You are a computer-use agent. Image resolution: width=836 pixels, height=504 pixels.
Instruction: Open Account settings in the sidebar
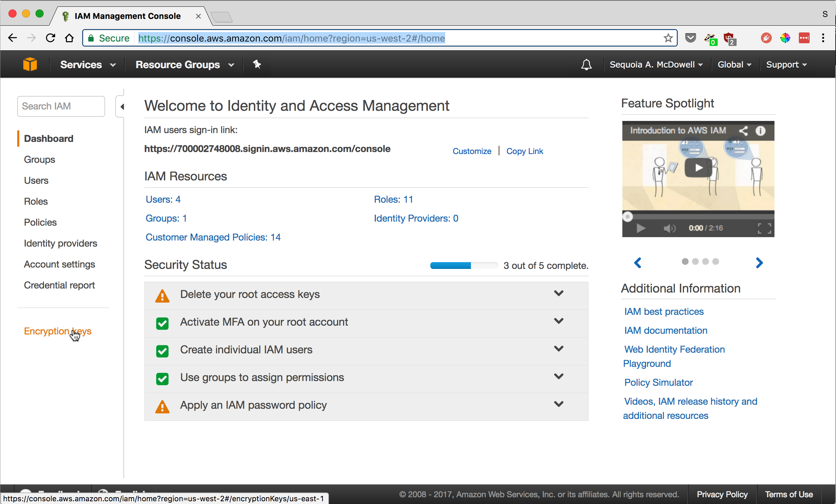pyautogui.click(x=59, y=264)
